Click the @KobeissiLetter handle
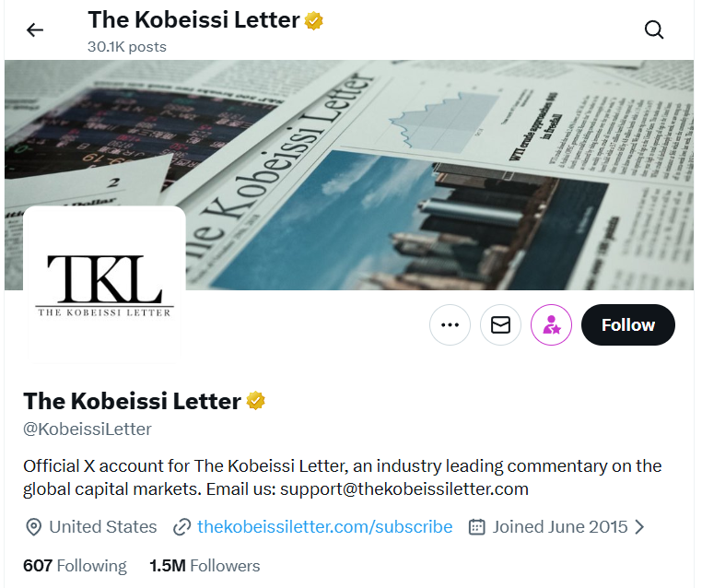Viewport: 702px width, 588px height. [88, 429]
